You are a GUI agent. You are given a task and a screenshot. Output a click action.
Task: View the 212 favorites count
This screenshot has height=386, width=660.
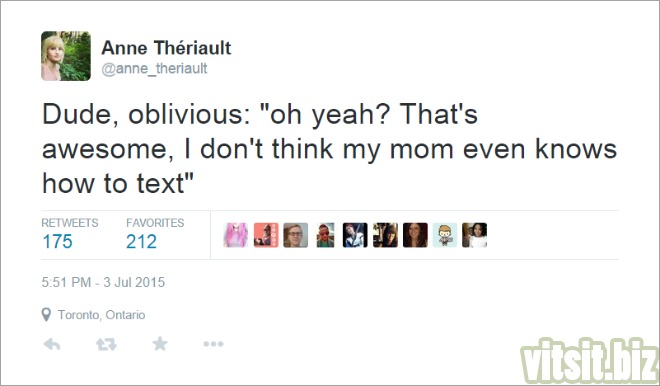[141, 242]
